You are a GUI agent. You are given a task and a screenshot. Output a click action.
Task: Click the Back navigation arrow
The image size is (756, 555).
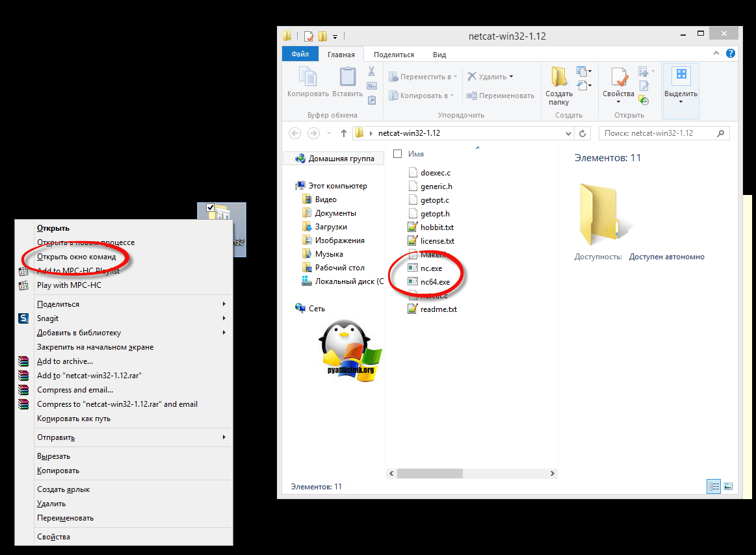coord(295,133)
